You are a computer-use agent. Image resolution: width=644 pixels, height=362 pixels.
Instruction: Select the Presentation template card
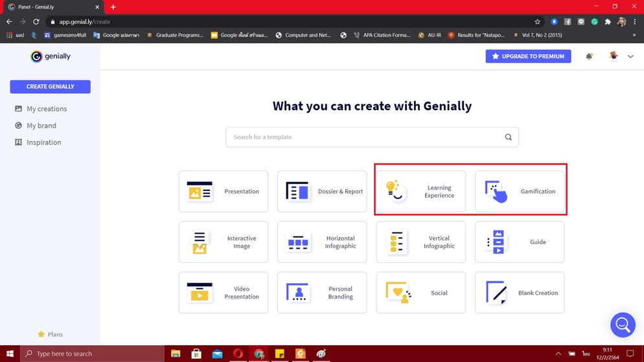coord(224,191)
